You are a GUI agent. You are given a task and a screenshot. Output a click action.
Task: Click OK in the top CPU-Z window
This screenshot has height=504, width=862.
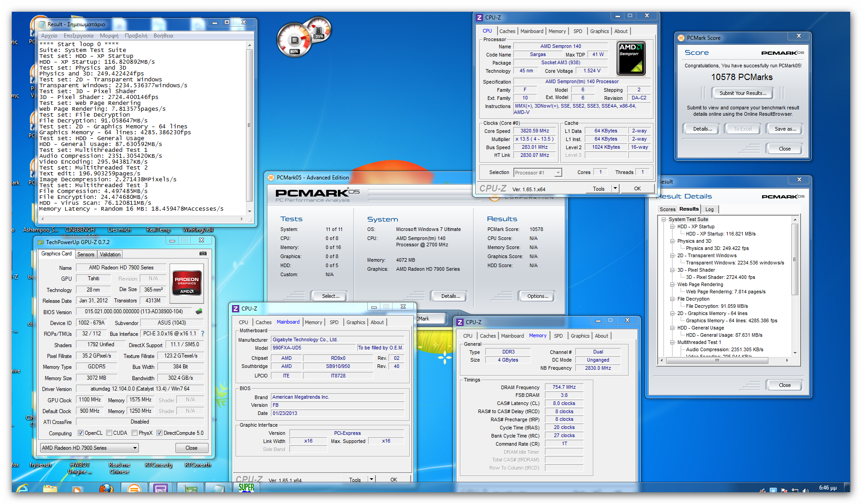click(x=637, y=188)
